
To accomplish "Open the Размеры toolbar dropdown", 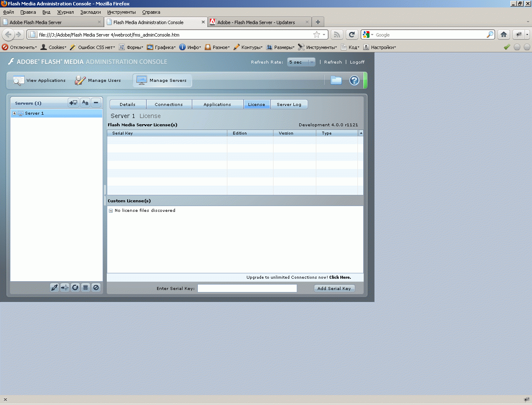I will (x=280, y=47).
